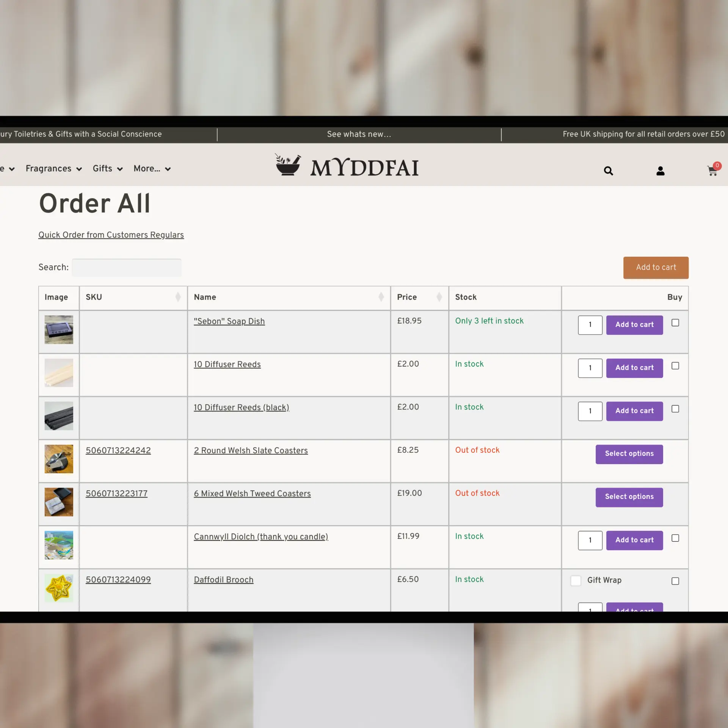This screenshot has height=728, width=728.
Task: Tick the Buy checkbox for Sebon Soap Dish
Action: tap(675, 323)
